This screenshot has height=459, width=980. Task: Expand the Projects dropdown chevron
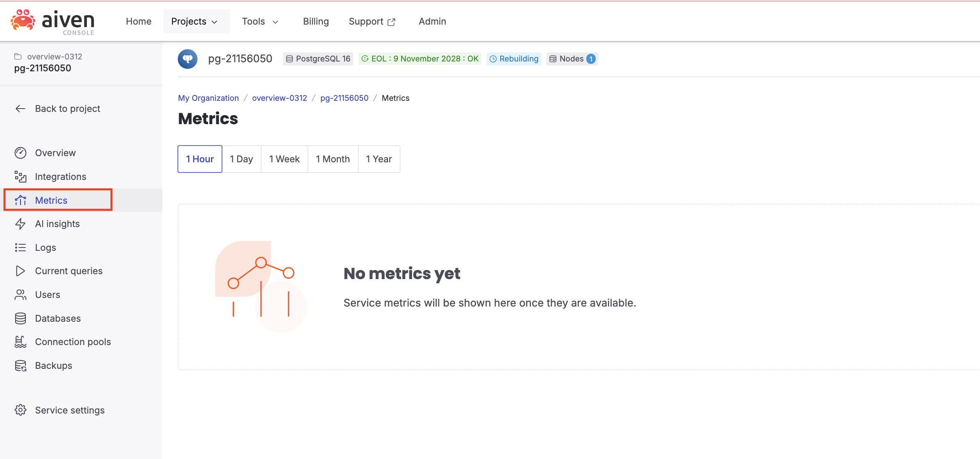(x=214, y=22)
